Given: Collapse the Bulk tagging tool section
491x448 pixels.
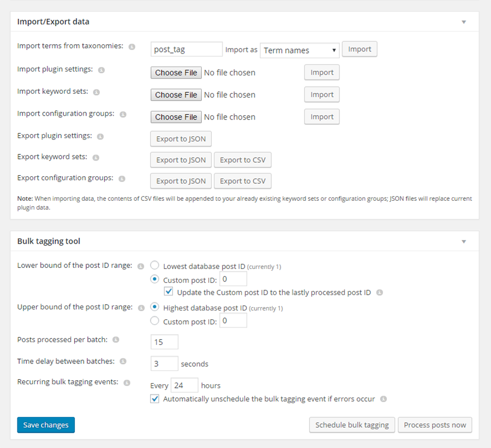Looking at the screenshot, I should (464, 241).
